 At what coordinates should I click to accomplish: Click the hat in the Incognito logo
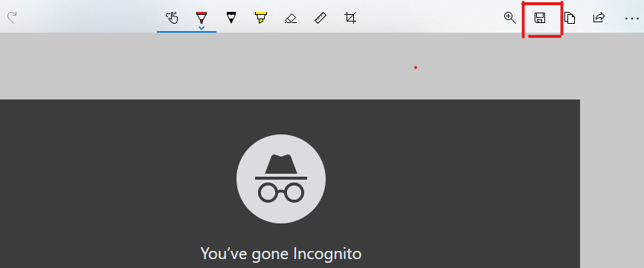coord(281,164)
